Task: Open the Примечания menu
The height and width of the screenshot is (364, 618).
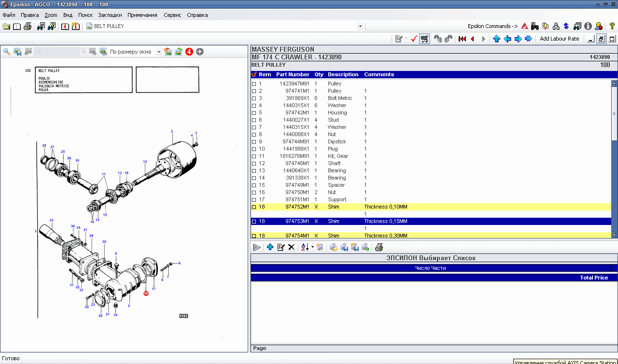Action: tap(142, 15)
